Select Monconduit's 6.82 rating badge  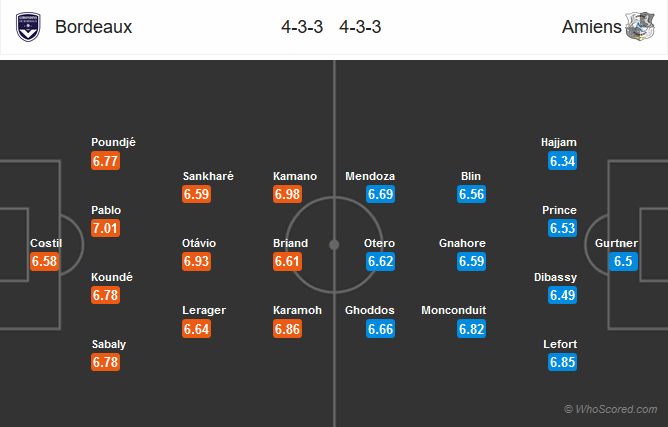pos(472,329)
